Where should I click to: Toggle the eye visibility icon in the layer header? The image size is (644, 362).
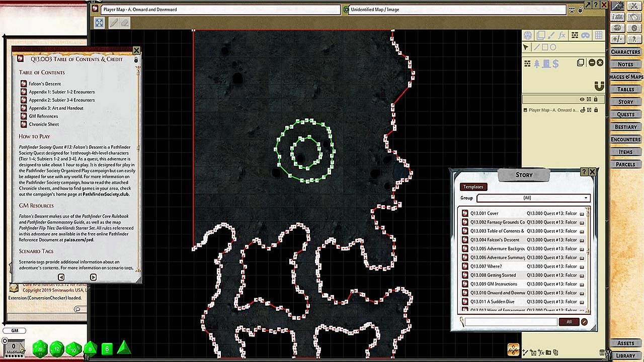pos(582,100)
